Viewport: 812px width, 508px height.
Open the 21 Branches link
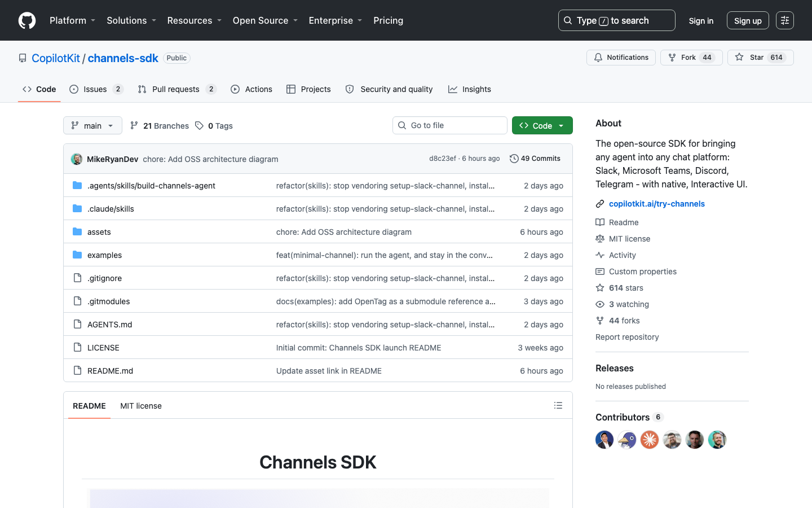(x=160, y=125)
